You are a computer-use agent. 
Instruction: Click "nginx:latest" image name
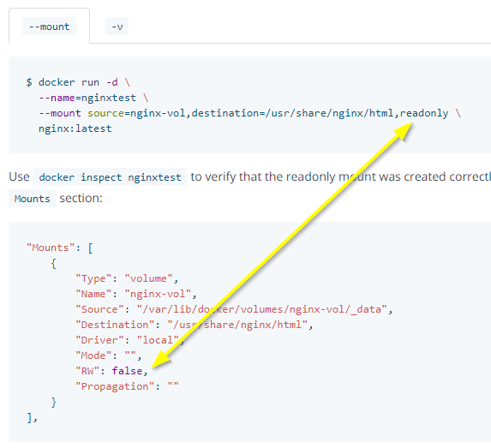(x=75, y=128)
